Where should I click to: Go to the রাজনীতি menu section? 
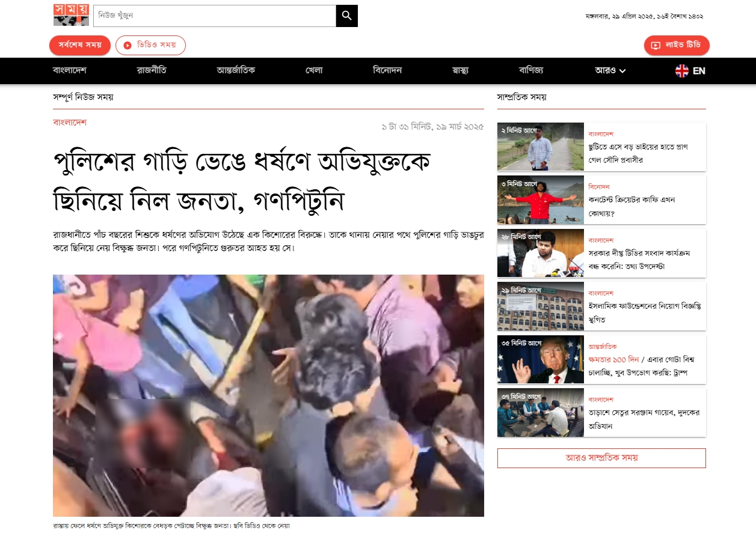point(152,71)
